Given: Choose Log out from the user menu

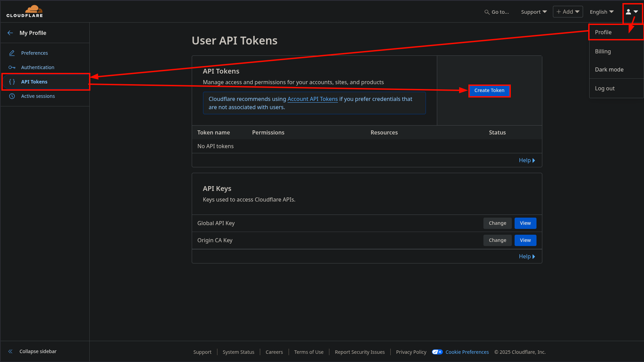Looking at the screenshot, I should [605, 88].
